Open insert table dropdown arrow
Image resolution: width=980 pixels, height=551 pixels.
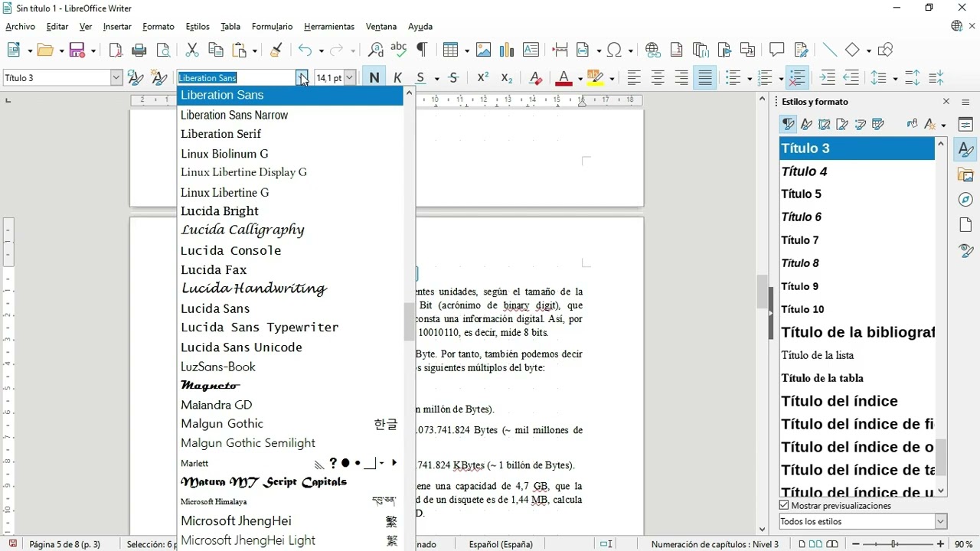465,51
